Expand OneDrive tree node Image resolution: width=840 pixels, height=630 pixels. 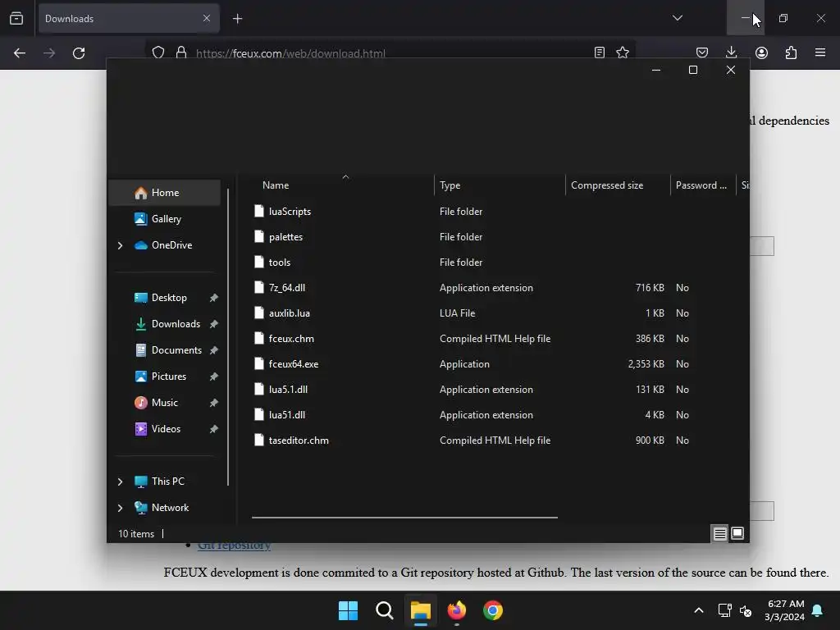point(120,245)
